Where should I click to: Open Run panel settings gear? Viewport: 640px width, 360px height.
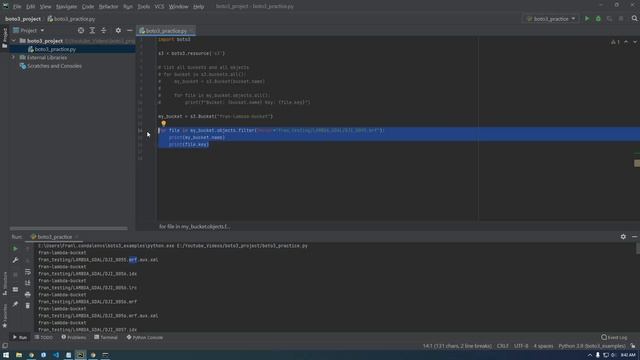pos(623,237)
